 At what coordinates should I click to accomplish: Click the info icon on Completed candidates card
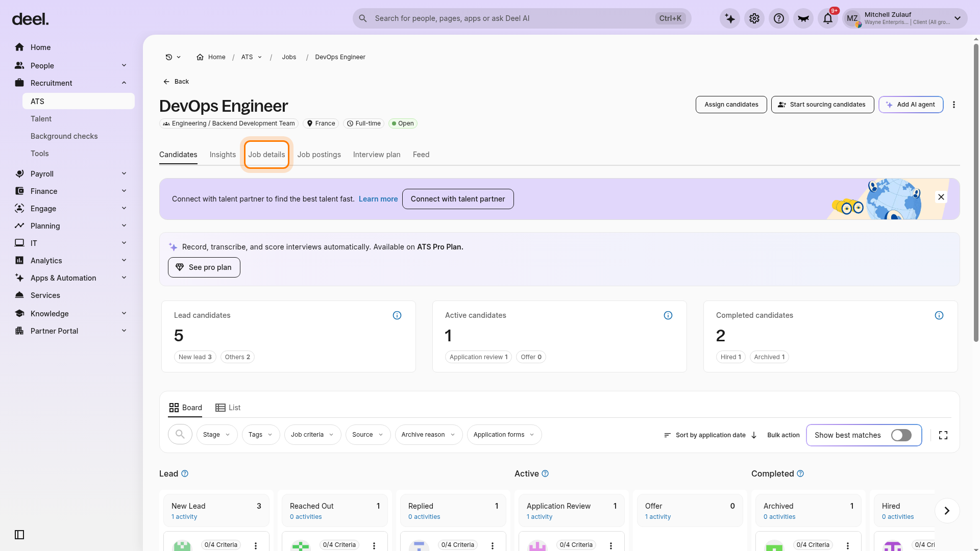(939, 315)
